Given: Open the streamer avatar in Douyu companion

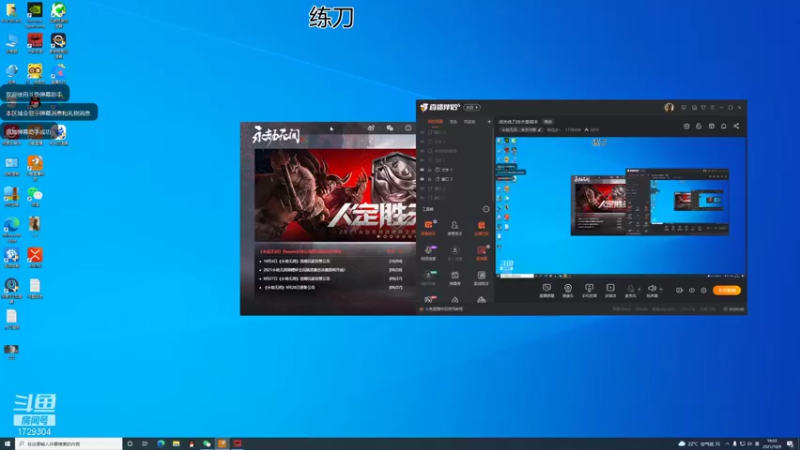Looking at the screenshot, I should (669, 107).
